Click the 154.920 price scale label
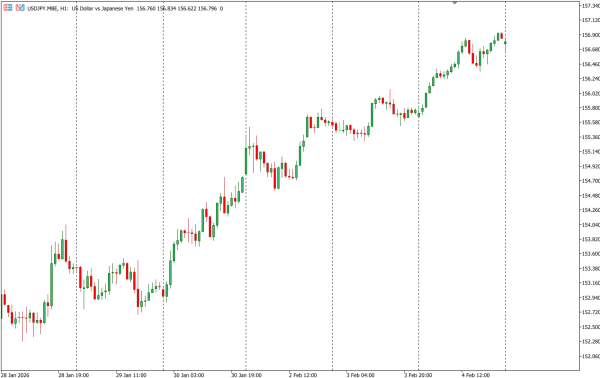The image size is (600, 378). point(591,166)
